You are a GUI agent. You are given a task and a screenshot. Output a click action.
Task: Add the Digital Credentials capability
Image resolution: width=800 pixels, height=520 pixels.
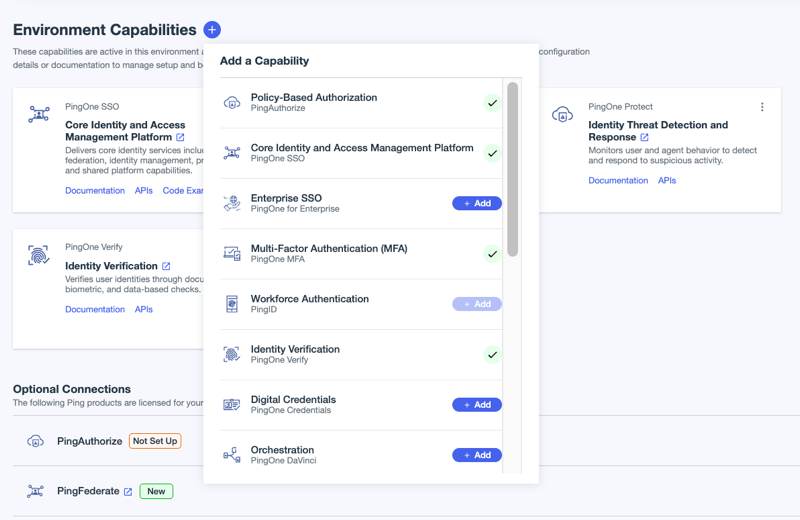477,405
